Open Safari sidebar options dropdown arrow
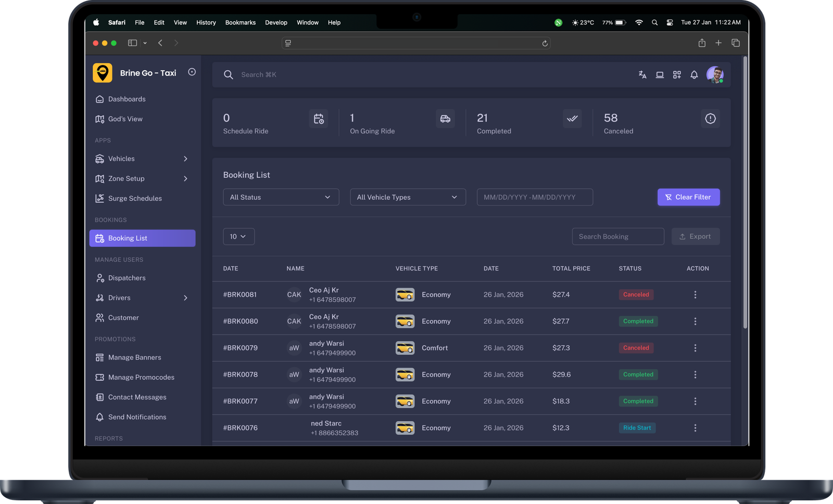833x504 pixels. (145, 43)
